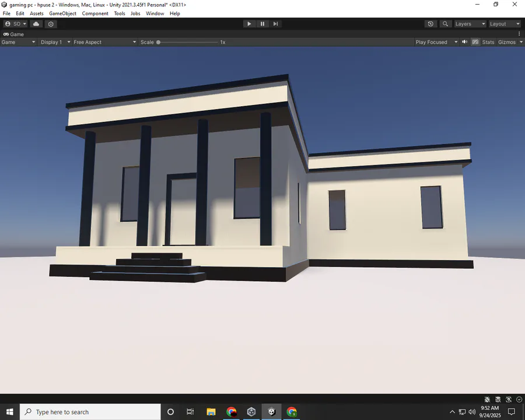Open the Component menu
This screenshot has width=525, height=420.
pyautogui.click(x=95, y=13)
